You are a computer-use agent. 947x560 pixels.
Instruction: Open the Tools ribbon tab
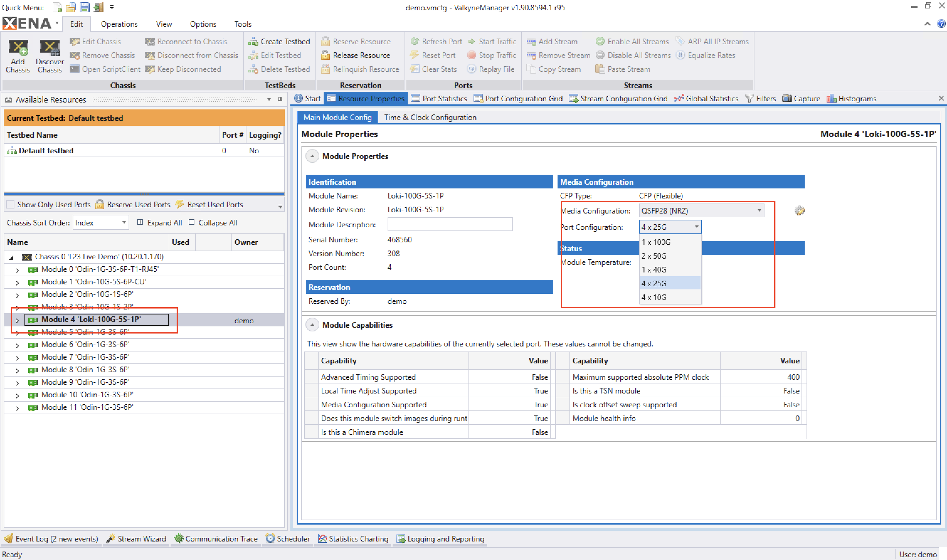(x=243, y=24)
